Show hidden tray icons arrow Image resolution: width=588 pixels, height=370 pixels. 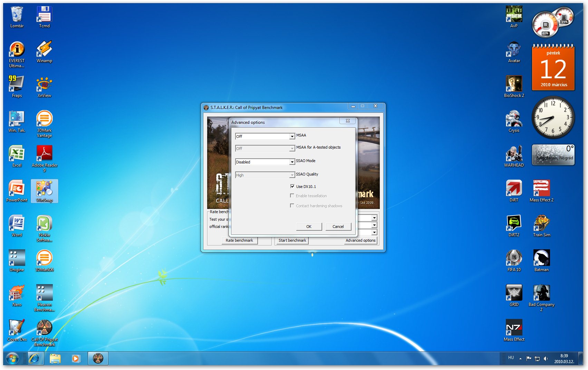click(x=520, y=359)
